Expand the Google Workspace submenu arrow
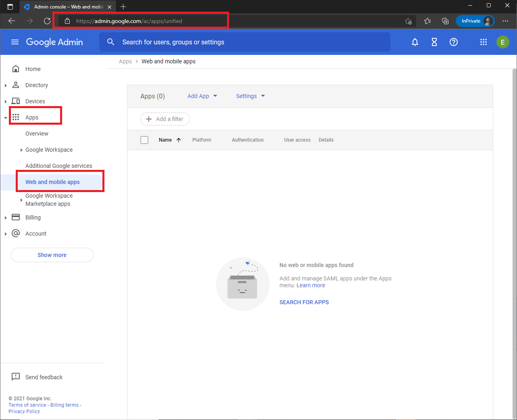 pyautogui.click(x=21, y=150)
